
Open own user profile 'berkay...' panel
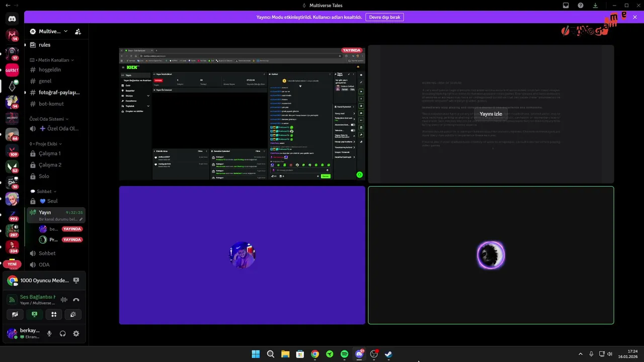pyautogui.click(x=23, y=333)
